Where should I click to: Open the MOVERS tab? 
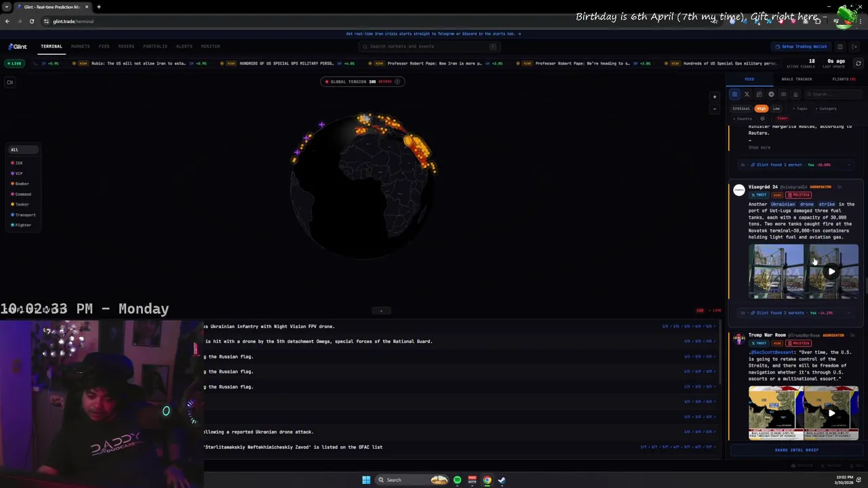pos(126,46)
